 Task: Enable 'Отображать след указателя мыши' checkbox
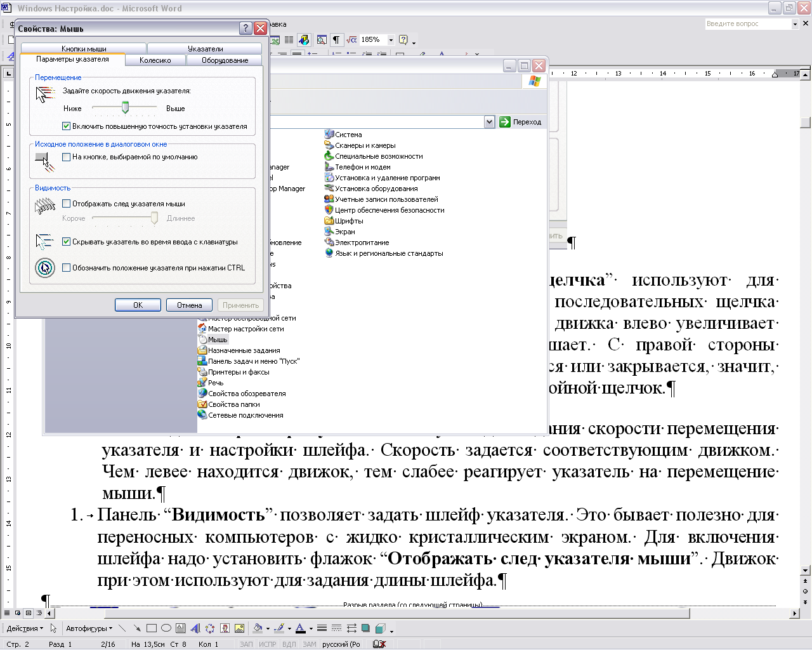point(66,204)
